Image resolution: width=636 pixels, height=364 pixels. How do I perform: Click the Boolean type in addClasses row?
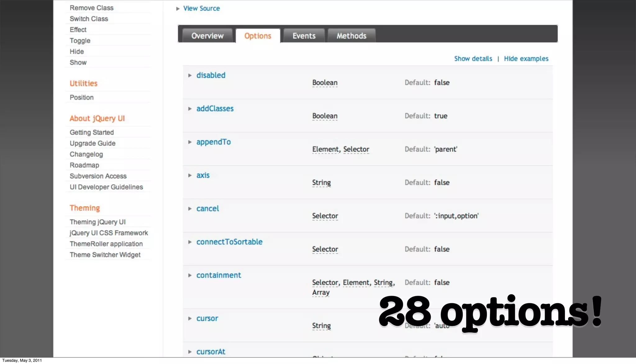pos(325,116)
